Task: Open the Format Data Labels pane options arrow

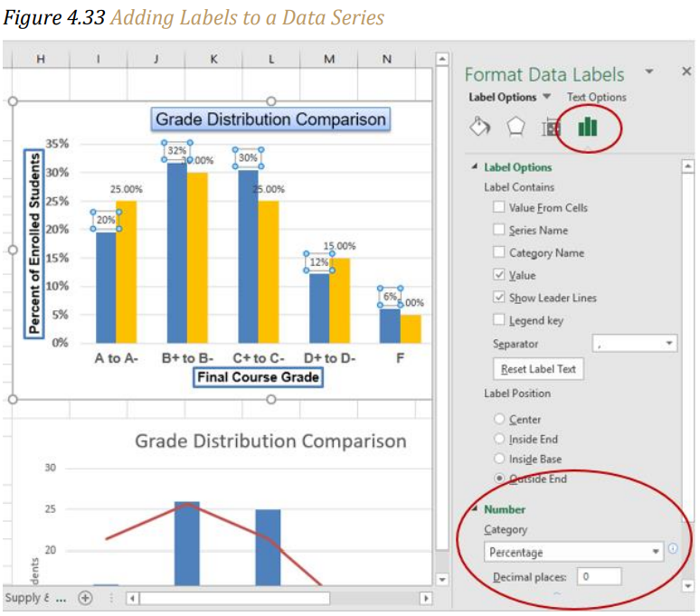Action: point(649,71)
